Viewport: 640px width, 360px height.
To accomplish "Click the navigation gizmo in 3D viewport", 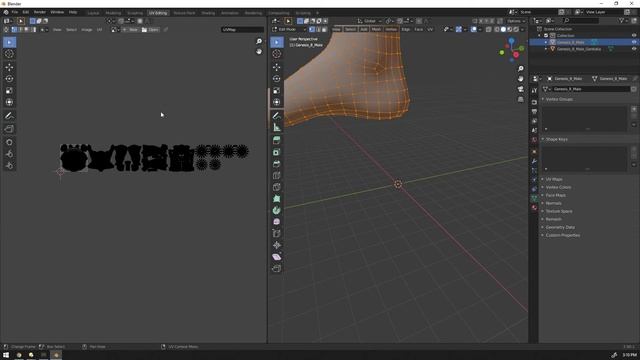I will 511,49.
